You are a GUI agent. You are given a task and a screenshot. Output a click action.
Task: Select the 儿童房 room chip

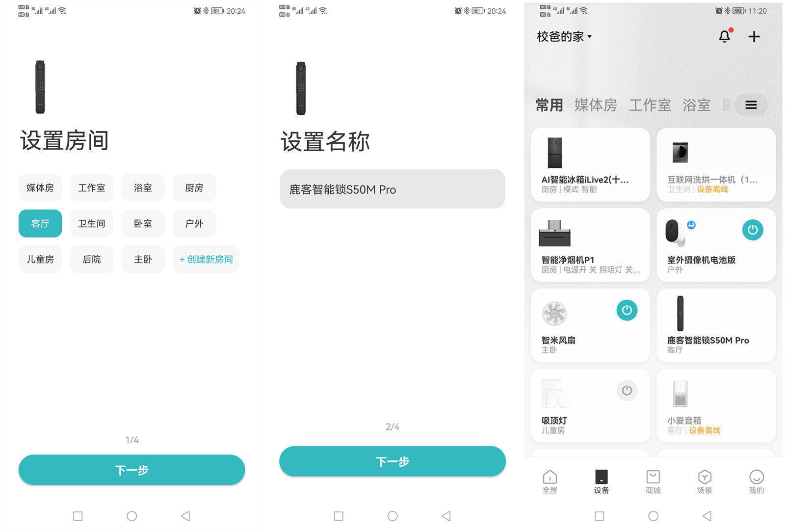40,259
